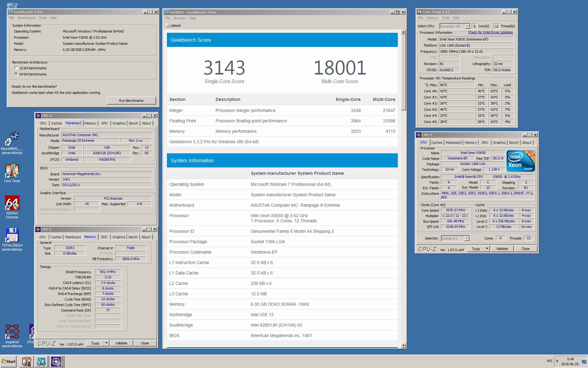Click the Multi-Core Score 18001 value
The height and width of the screenshot is (368, 588).
click(340, 68)
